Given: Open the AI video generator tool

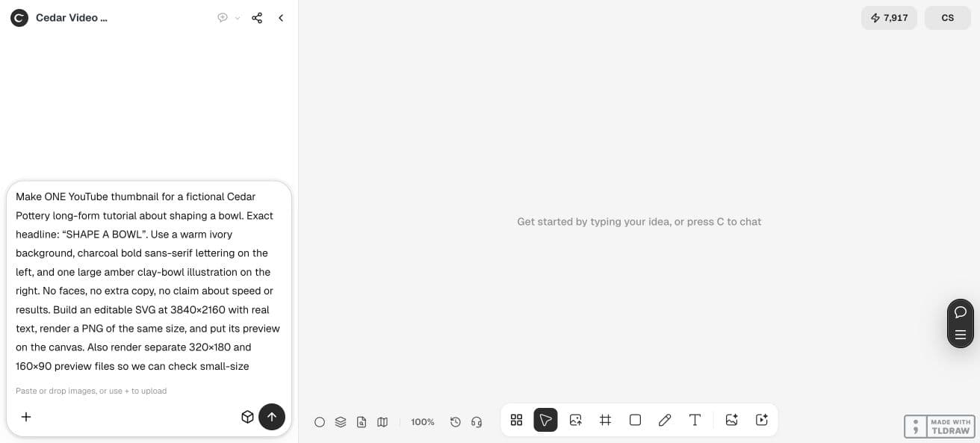Looking at the screenshot, I should pyautogui.click(x=762, y=420).
